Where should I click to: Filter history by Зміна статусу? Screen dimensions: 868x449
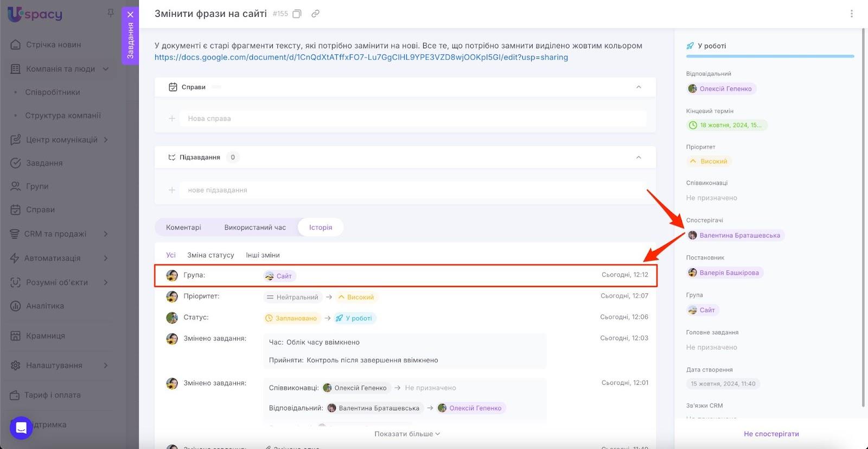pos(210,255)
